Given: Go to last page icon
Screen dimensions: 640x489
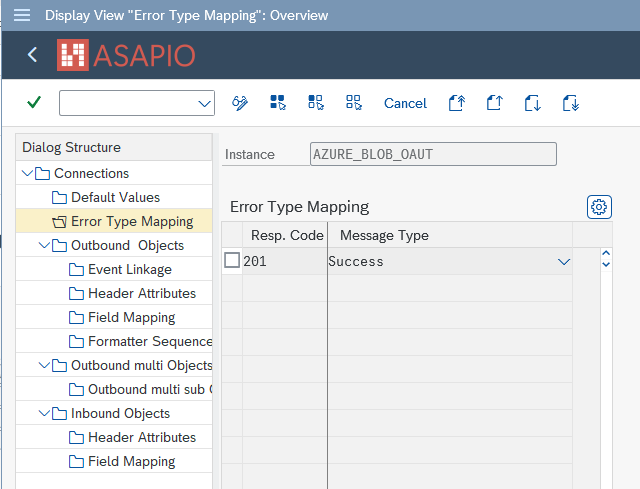Looking at the screenshot, I should 571,103.
